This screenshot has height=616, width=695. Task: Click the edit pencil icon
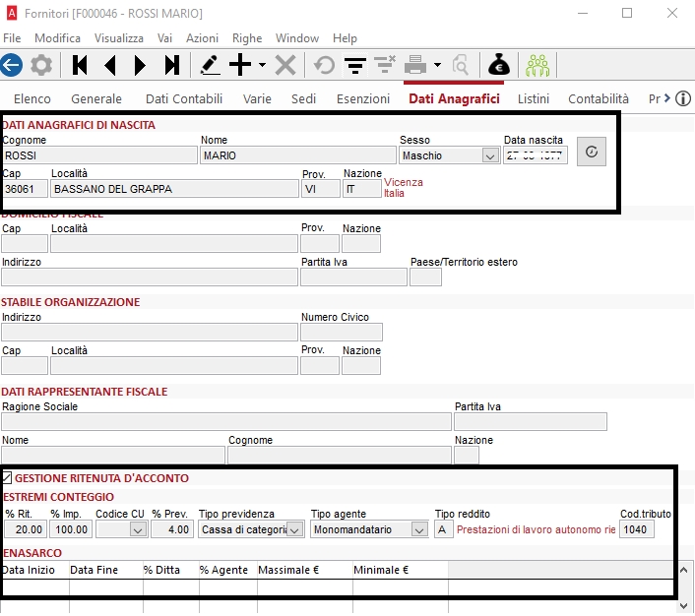(x=210, y=65)
